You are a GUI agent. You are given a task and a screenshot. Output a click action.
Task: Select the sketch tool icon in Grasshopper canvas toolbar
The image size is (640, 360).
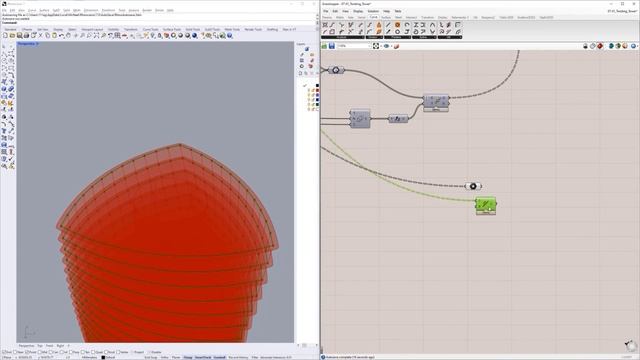[x=396, y=46]
